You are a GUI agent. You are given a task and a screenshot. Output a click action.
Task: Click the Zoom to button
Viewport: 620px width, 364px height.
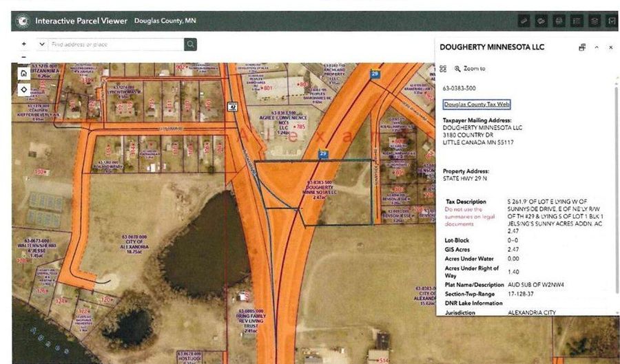470,69
